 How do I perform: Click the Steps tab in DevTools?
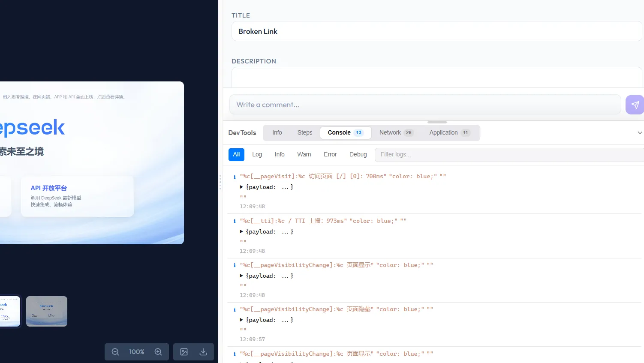pos(304,132)
